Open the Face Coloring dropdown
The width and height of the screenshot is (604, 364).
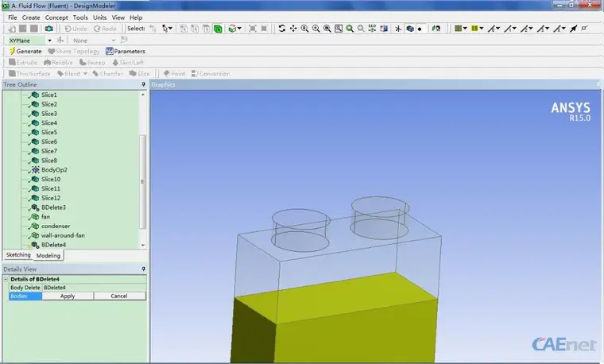(465, 29)
